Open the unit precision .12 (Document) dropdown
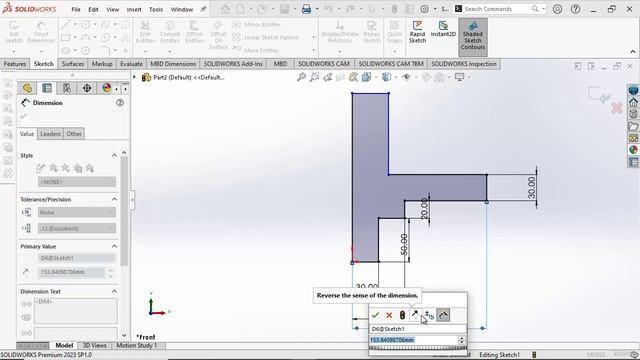This screenshot has height=360, width=640. tap(77, 229)
